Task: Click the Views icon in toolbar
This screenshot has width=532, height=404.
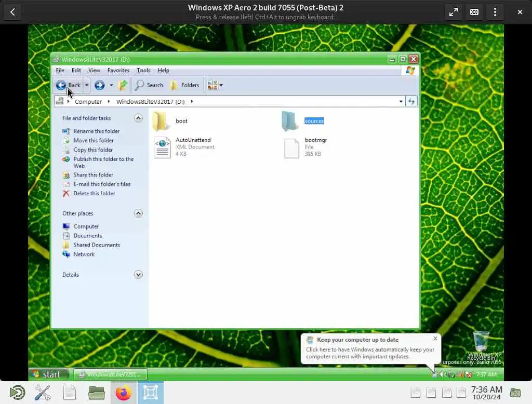Action: coord(212,85)
